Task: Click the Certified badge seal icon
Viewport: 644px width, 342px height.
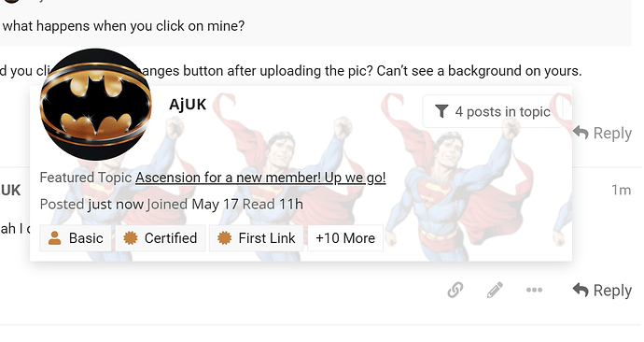Action: [x=130, y=238]
